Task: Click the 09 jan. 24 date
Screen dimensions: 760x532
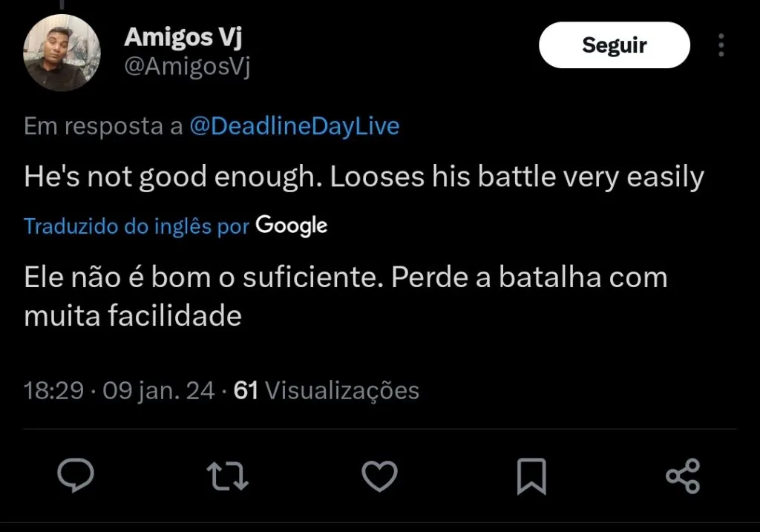Action: click(x=159, y=390)
